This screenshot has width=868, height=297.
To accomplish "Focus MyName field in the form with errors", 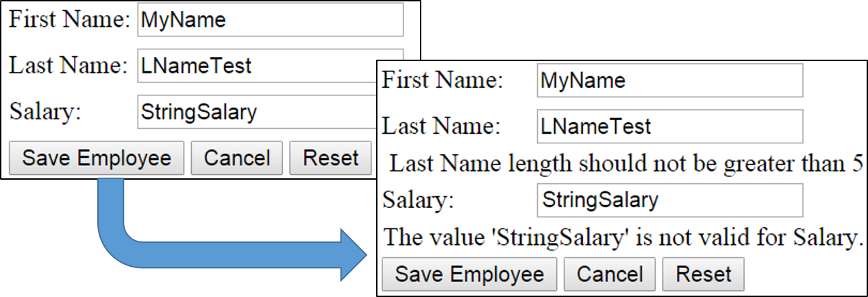I will pyautogui.click(x=670, y=81).
